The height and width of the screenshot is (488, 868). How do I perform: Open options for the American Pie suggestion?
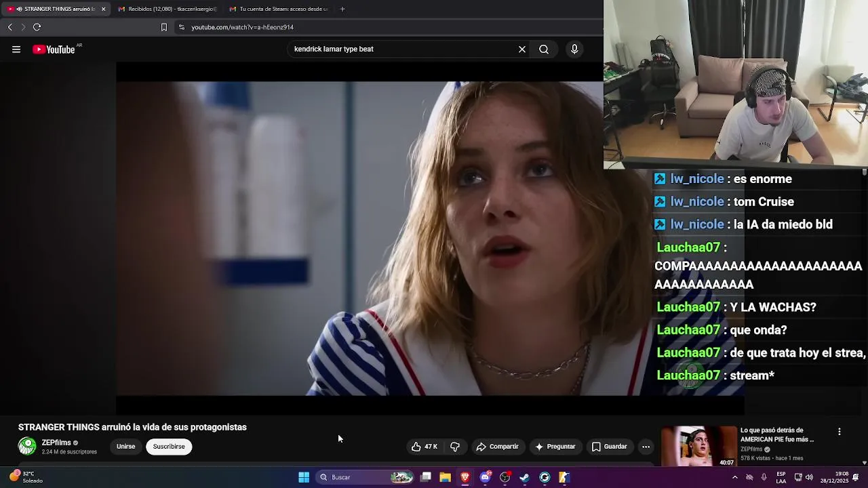point(840,432)
